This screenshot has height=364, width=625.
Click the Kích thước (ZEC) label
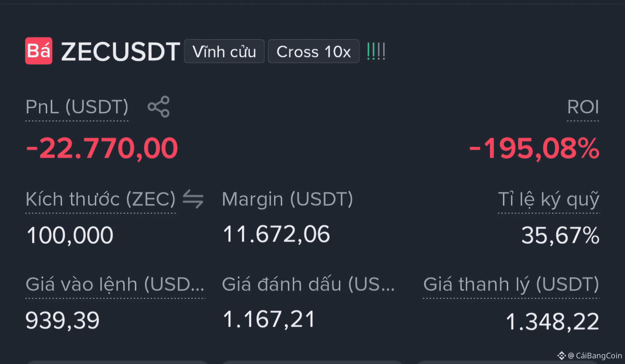(100, 199)
